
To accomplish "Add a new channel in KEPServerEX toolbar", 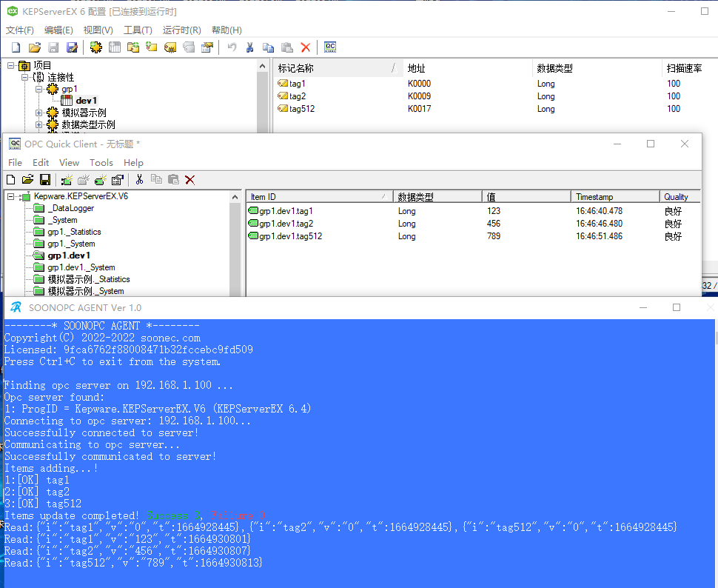I will click(x=95, y=47).
